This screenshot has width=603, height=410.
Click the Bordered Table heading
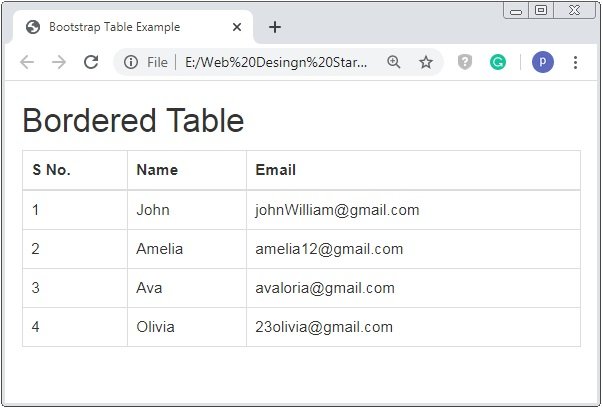tap(133, 120)
